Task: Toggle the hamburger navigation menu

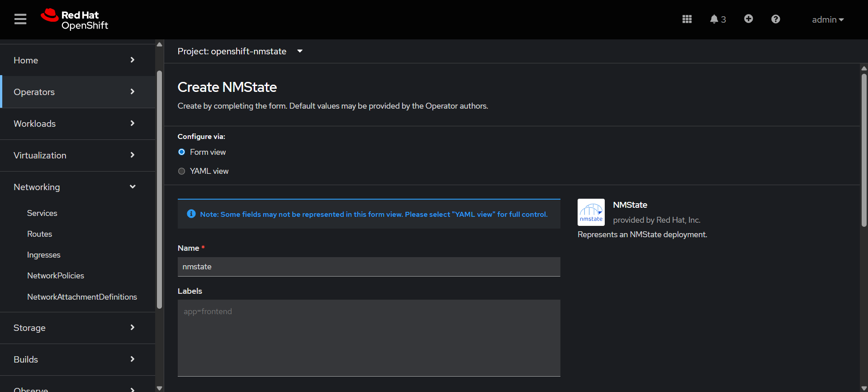Action: (x=20, y=19)
